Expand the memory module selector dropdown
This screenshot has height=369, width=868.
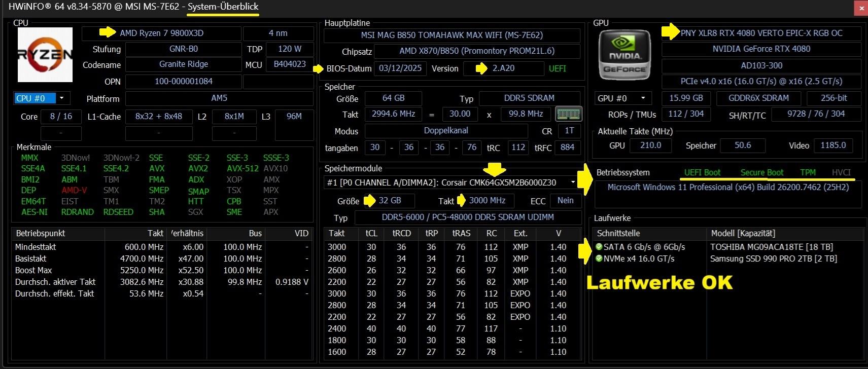coord(573,182)
